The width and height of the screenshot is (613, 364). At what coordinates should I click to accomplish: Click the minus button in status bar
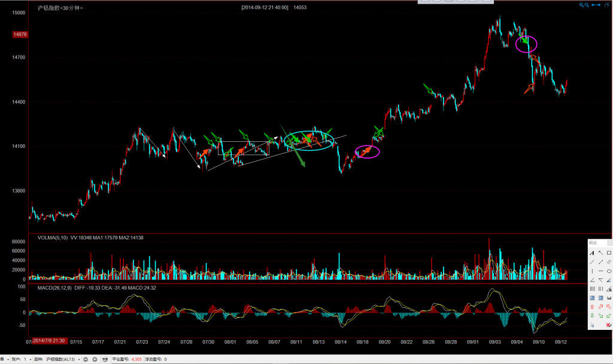click(x=86, y=359)
